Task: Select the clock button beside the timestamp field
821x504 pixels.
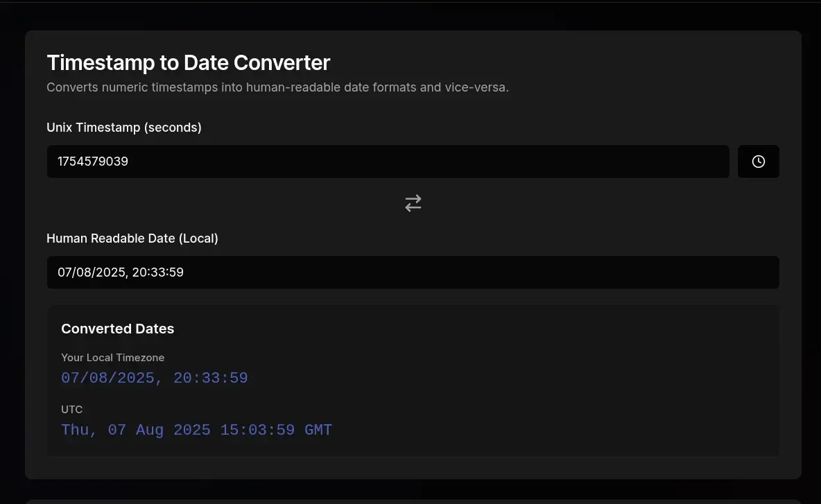Action: [x=758, y=161]
